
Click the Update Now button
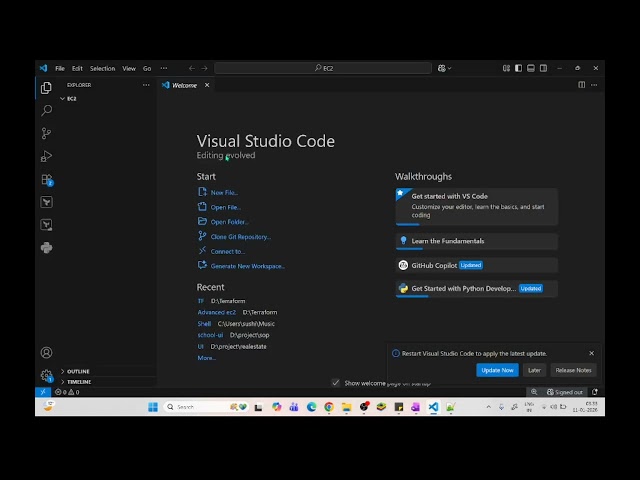[497, 370]
